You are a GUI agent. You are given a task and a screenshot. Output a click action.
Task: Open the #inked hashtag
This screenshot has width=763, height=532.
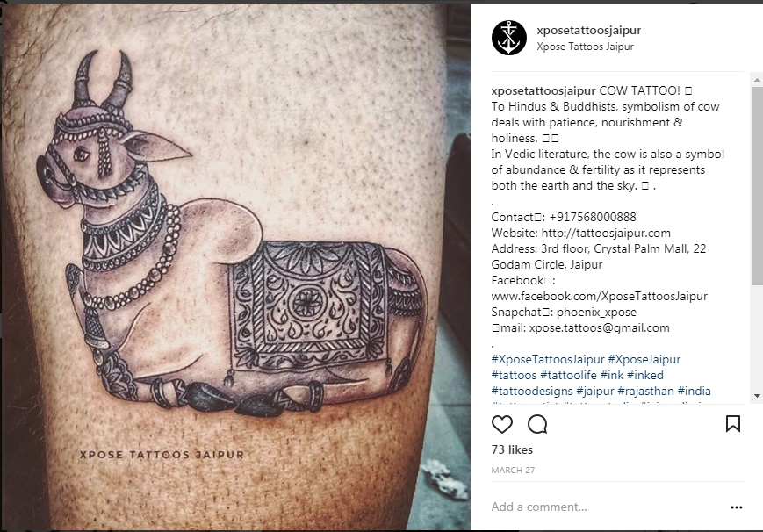(x=645, y=375)
